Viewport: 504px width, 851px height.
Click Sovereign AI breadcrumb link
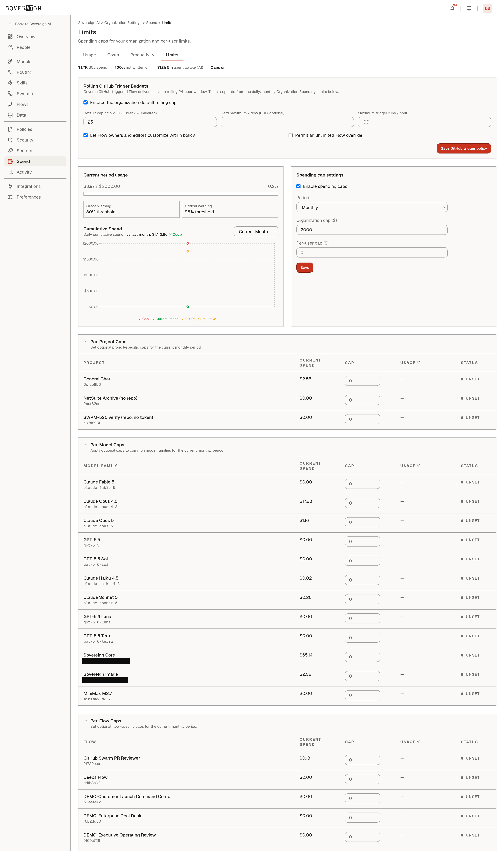point(89,23)
